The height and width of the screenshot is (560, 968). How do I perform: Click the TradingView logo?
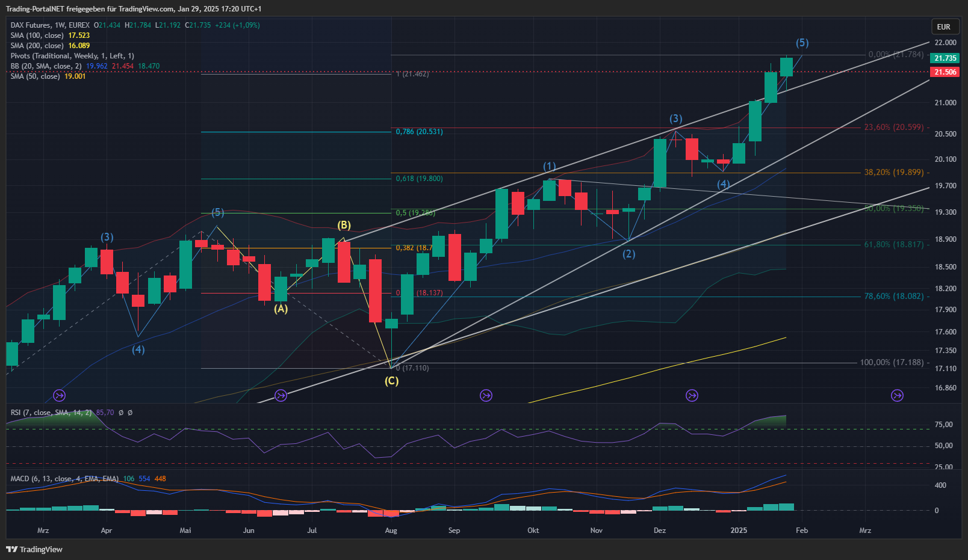(x=34, y=549)
